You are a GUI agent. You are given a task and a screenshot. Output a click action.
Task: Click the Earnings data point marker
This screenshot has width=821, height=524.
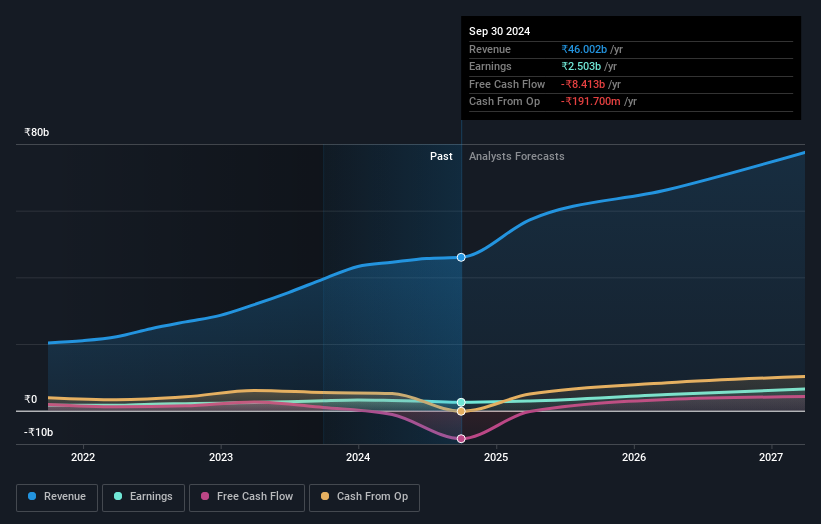(461, 402)
